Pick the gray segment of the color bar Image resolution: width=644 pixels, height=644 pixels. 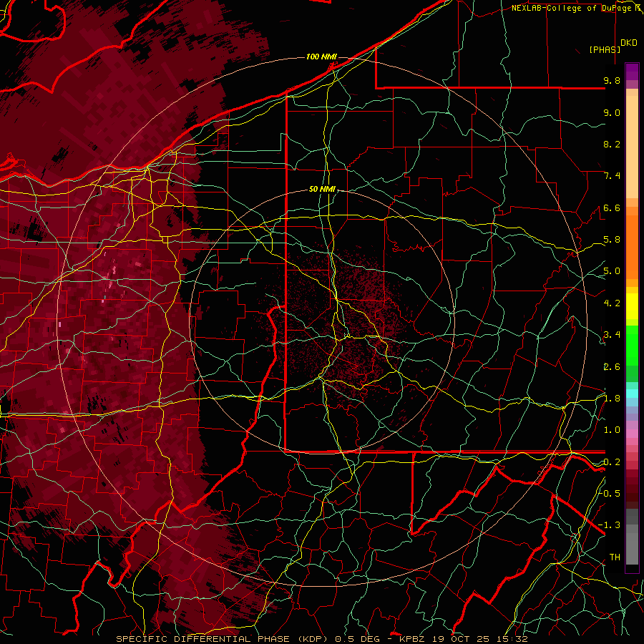click(632, 538)
